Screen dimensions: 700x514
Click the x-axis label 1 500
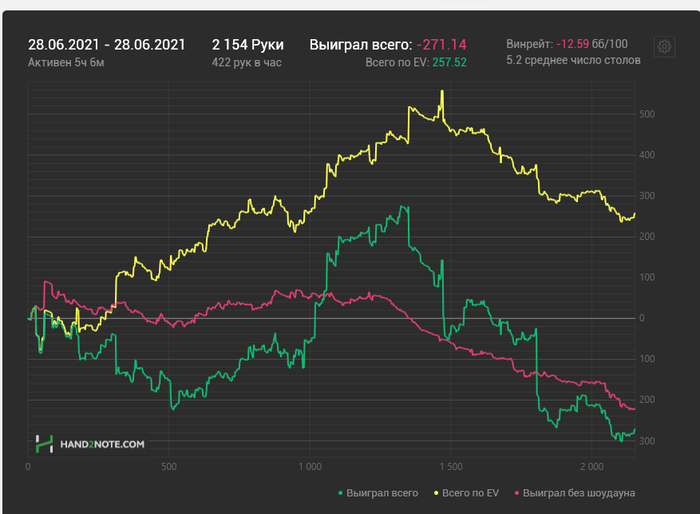[451, 467]
